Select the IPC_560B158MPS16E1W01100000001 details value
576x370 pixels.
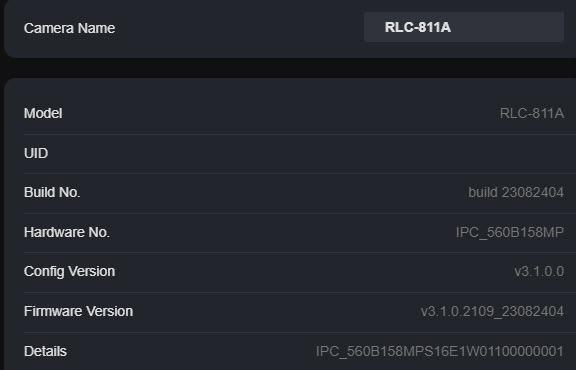click(440, 351)
